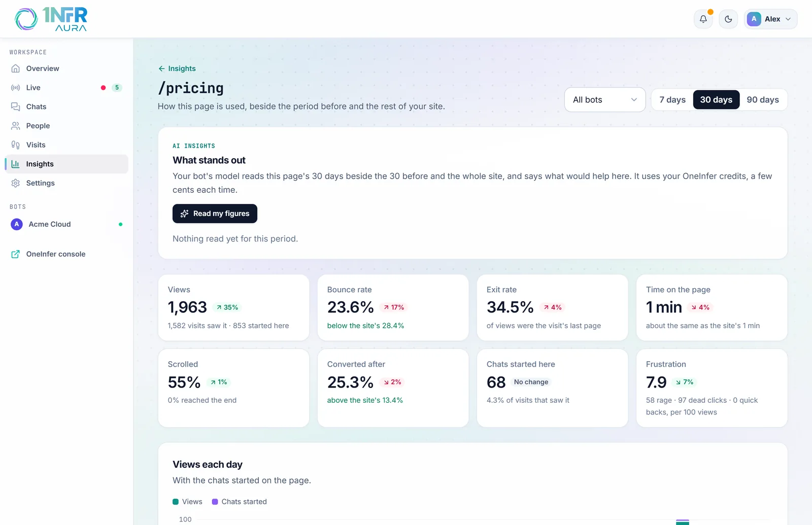This screenshot has width=812, height=525.
Task: Click the Time on page 4% badge
Action: (700, 307)
